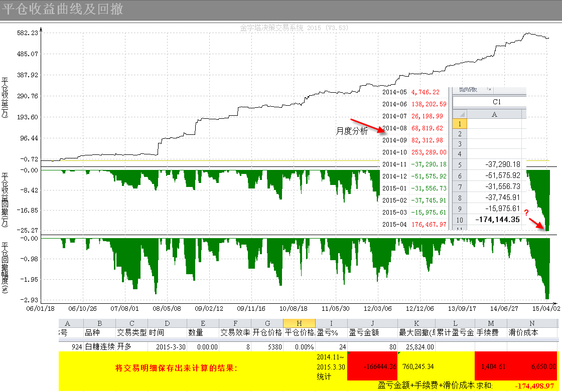This screenshot has width=562, height=392.
Task: Select the row 10 header in the small spreadsheet
Action: click(x=460, y=220)
